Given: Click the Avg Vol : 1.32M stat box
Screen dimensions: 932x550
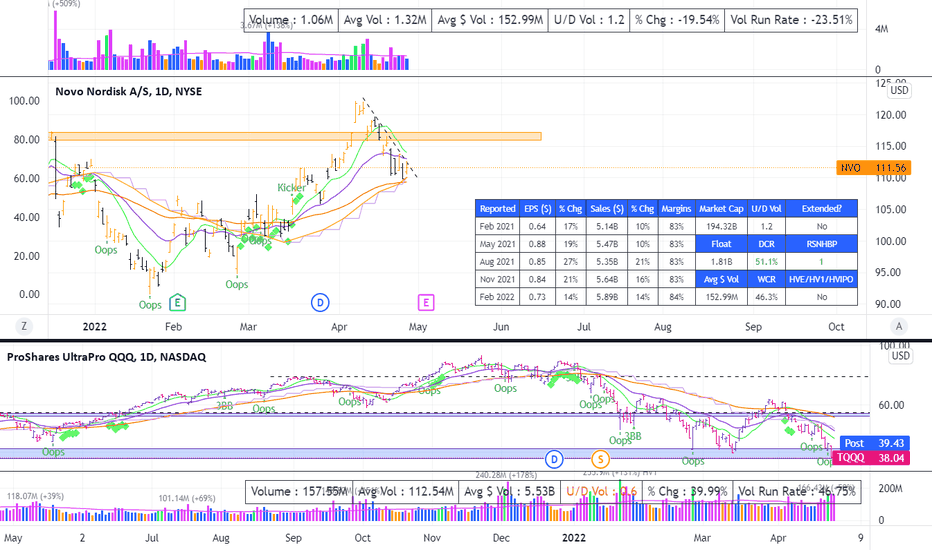Looking at the screenshot, I should [385, 20].
